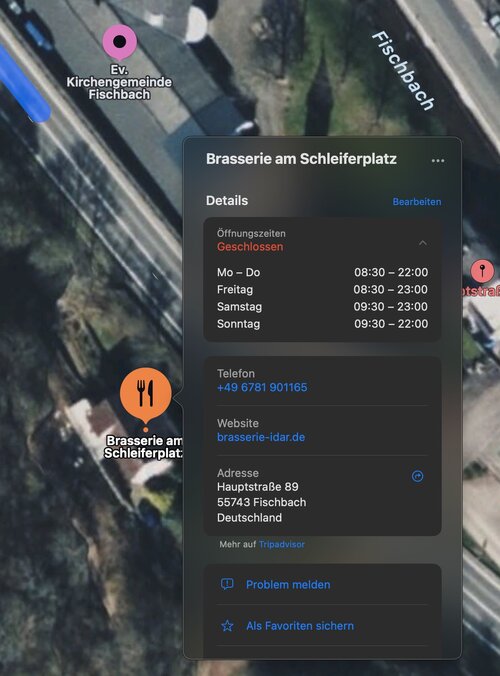Click the Fischbach street label on map
The image size is (500, 676).
[403, 71]
